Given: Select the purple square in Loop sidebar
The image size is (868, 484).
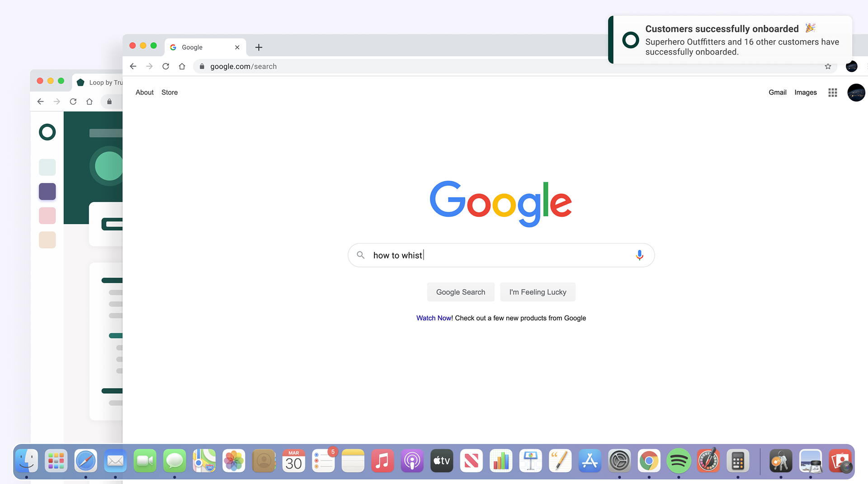Looking at the screenshot, I should tap(47, 192).
